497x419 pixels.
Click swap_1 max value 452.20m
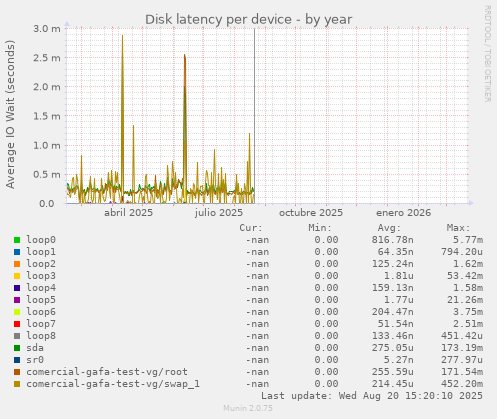tap(462, 384)
